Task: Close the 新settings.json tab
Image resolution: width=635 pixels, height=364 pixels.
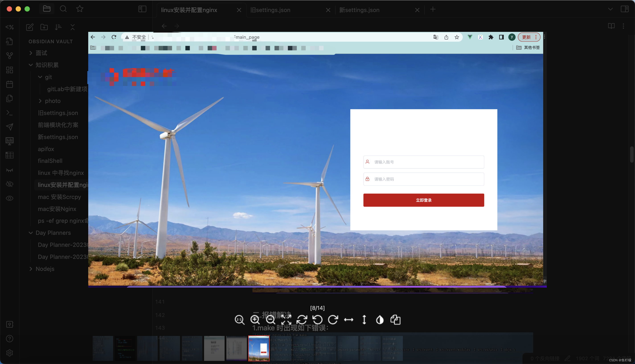Action: pyautogui.click(x=417, y=10)
